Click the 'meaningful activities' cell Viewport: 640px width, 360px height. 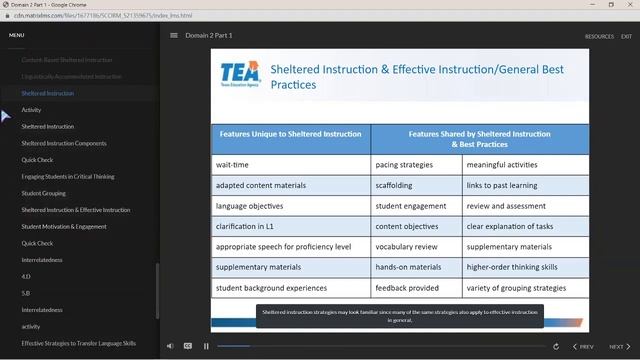pos(526,165)
